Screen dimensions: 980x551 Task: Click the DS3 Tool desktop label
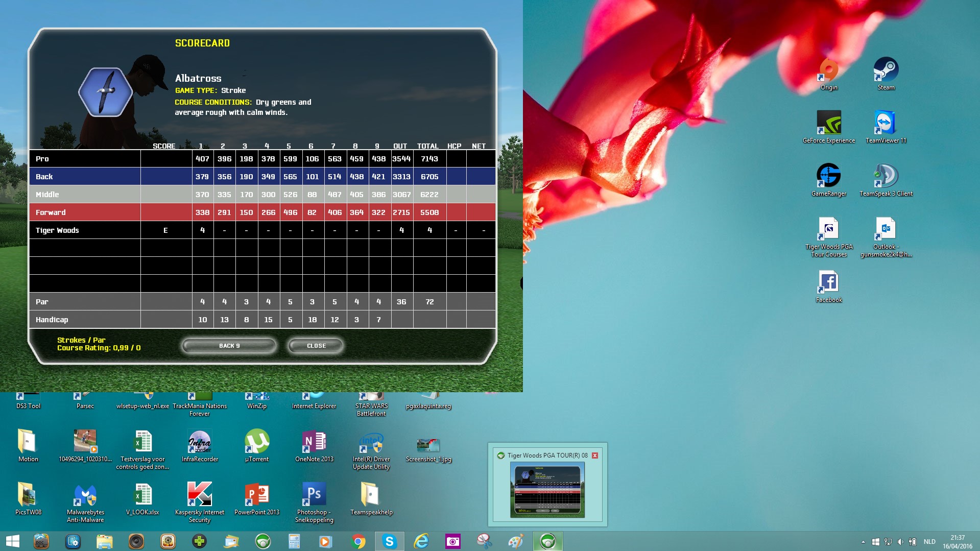pos(28,406)
